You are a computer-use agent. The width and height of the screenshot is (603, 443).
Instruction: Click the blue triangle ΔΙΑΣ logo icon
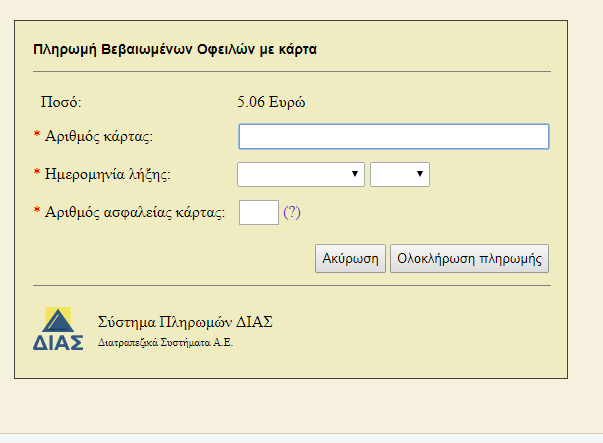click(58, 320)
